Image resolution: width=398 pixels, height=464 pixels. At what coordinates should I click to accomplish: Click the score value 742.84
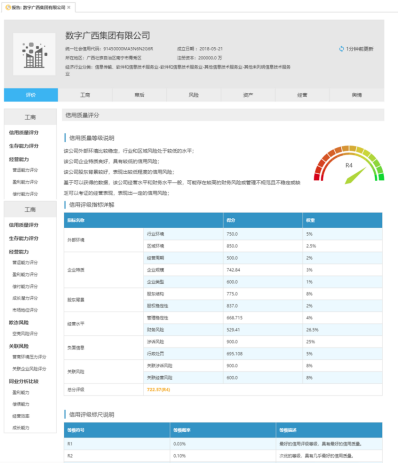[233, 270]
